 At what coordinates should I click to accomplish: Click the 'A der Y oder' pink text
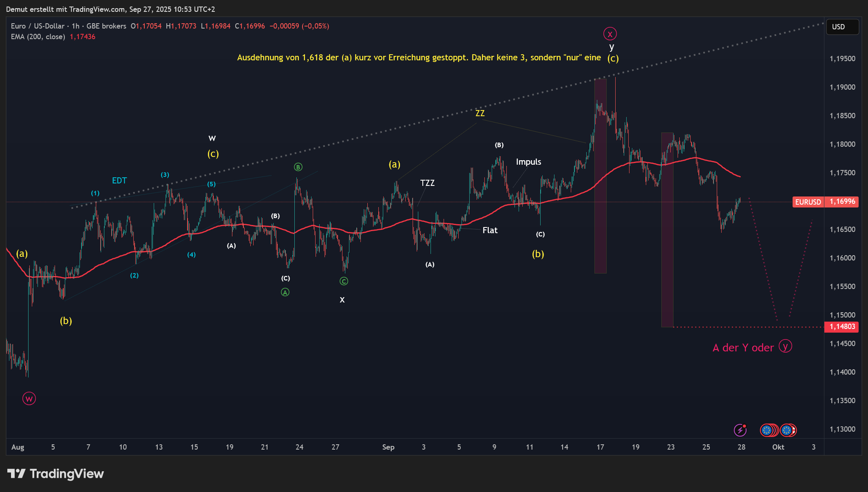(743, 348)
